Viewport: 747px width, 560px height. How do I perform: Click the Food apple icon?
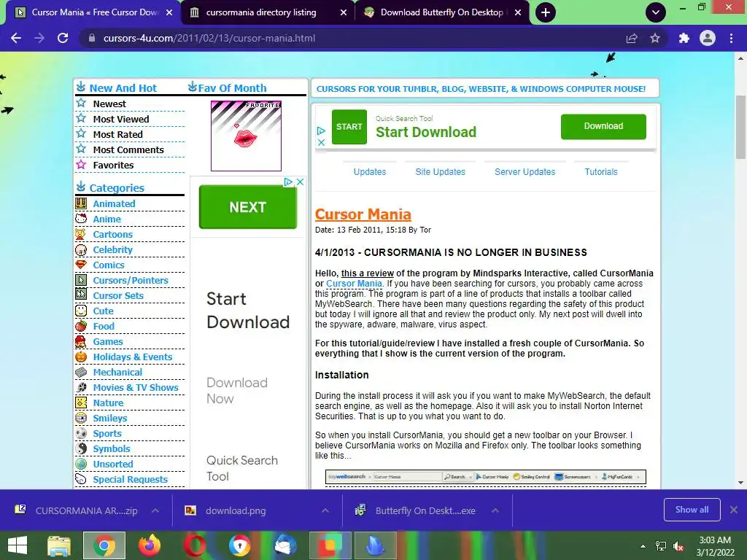point(81,326)
